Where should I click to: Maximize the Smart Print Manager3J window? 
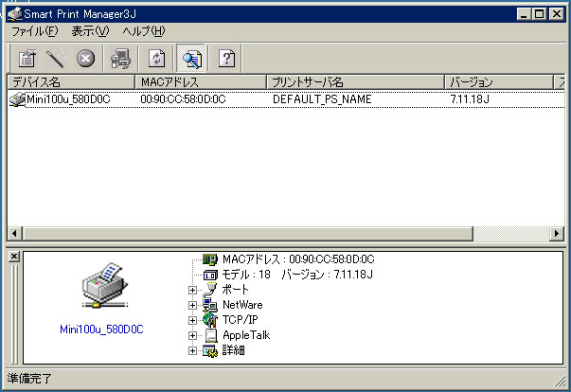[x=540, y=14]
